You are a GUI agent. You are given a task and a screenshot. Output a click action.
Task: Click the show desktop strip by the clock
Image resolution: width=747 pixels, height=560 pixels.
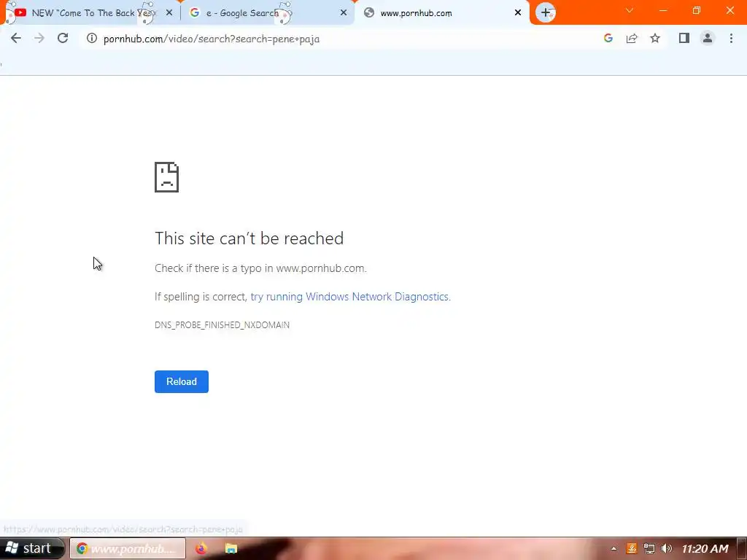click(x=742, y=548)
